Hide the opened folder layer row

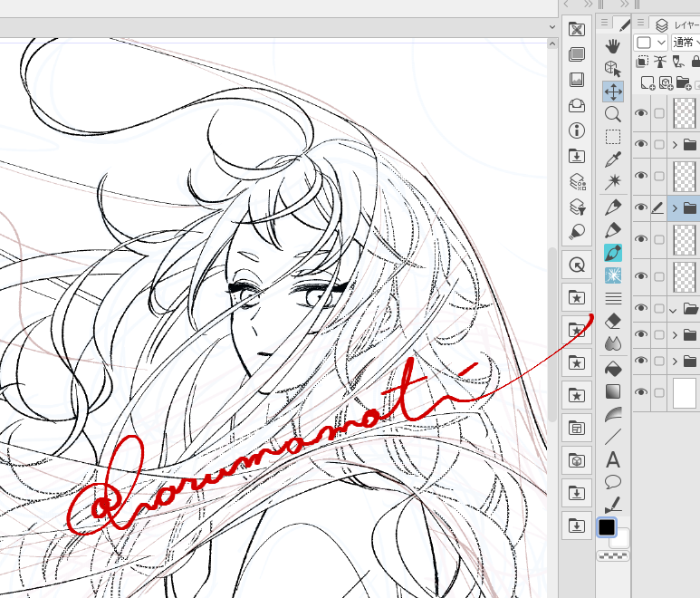pos(641,308)
